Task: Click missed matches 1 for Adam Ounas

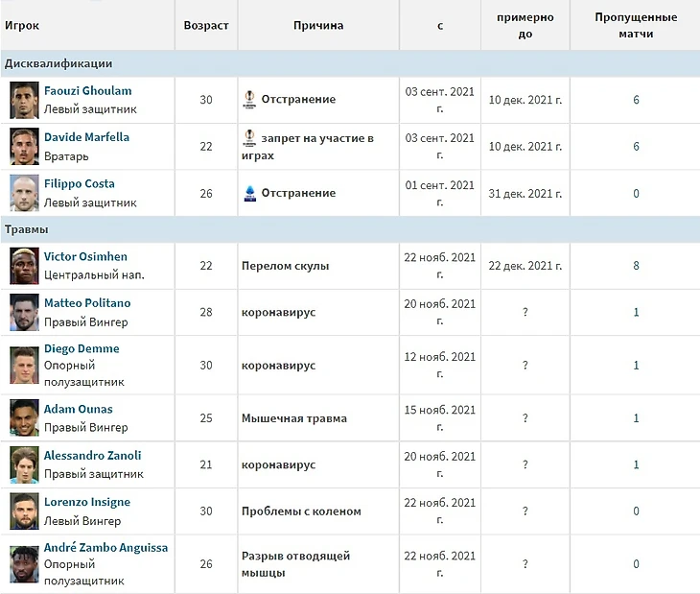Action: 636,418
